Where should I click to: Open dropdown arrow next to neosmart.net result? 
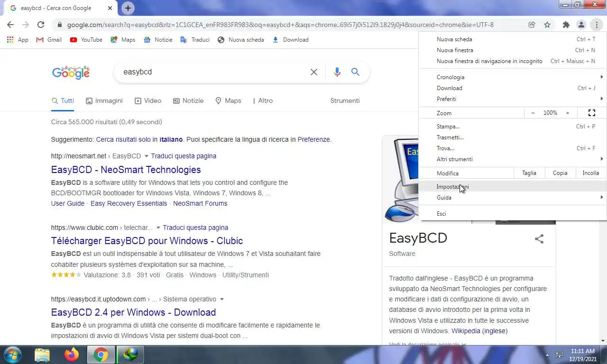point(146,156)
